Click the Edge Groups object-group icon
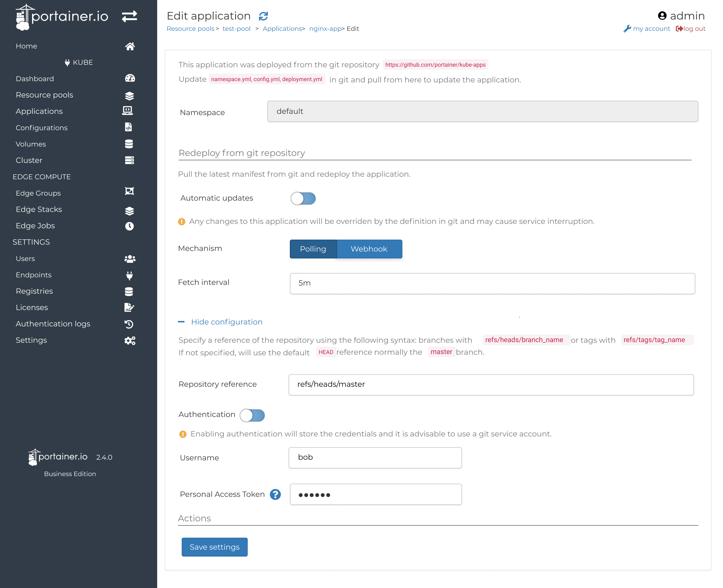723x588 pixels. (130, 191)
